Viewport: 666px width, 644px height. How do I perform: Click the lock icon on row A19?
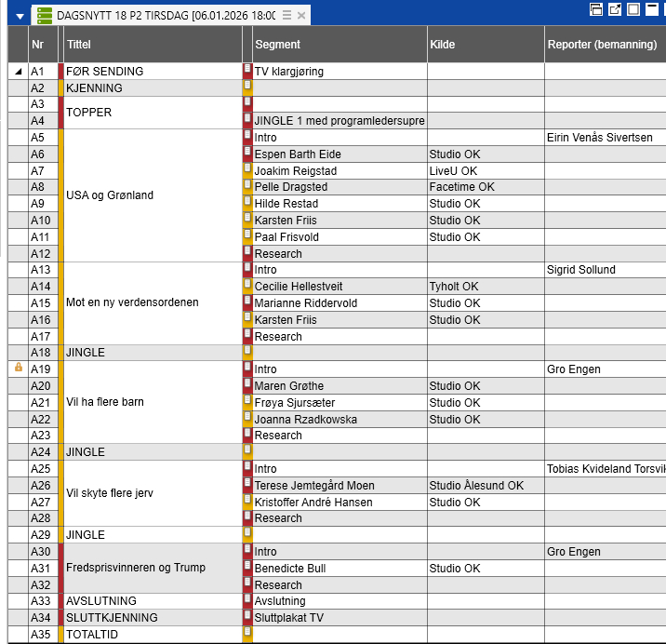[x=19, y=369]
